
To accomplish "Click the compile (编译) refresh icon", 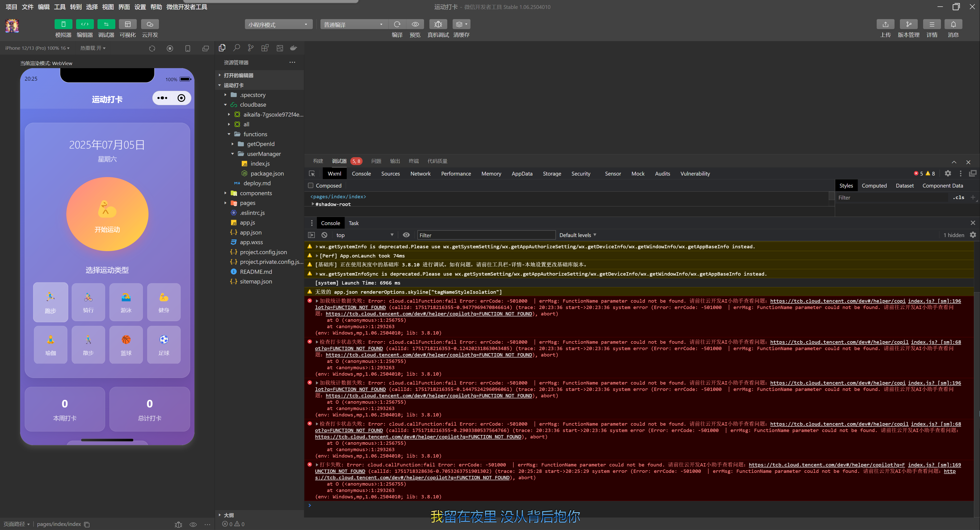I will 397,24.
